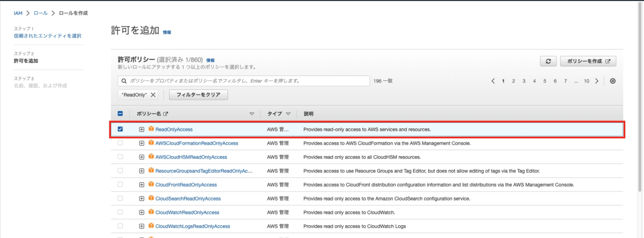This screenshot has height=238, width=644.
Task: Open the CloudWatchReadOnlyAccess policy link
Action: [187, 212]
